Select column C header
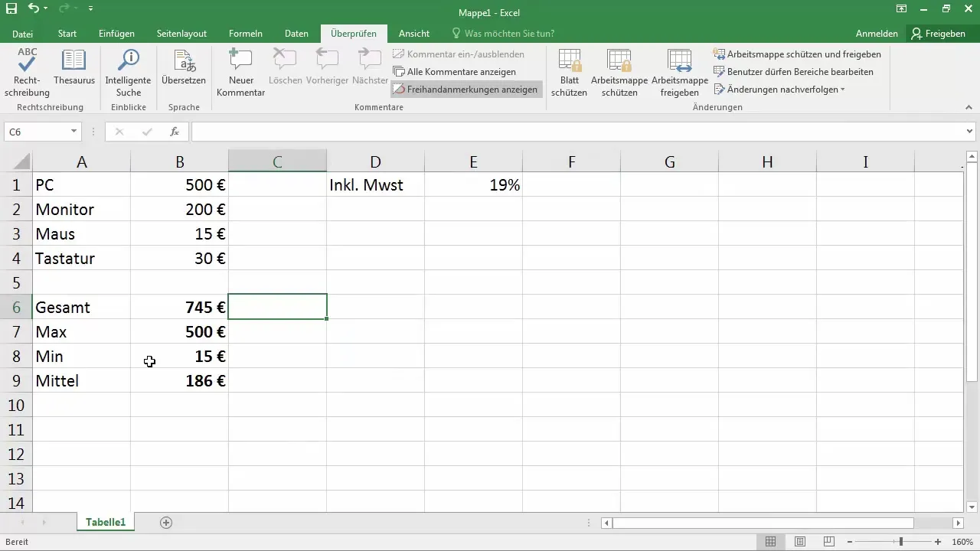 click(x=277, y=161)
